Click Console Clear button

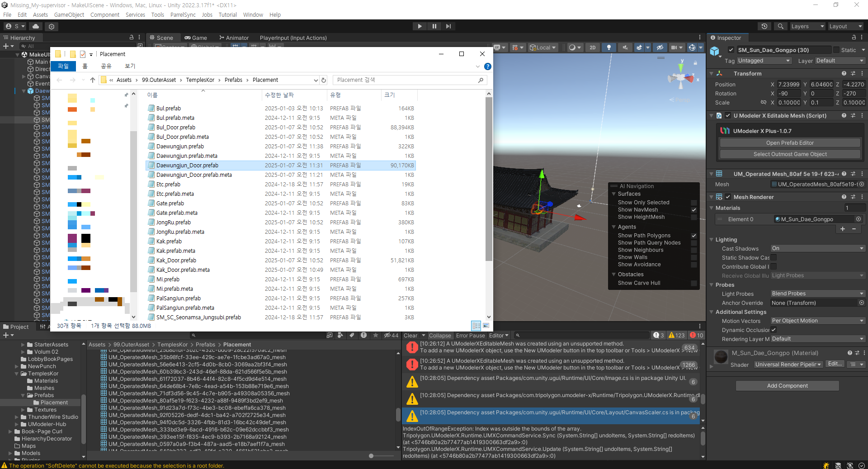pos(410,335)
